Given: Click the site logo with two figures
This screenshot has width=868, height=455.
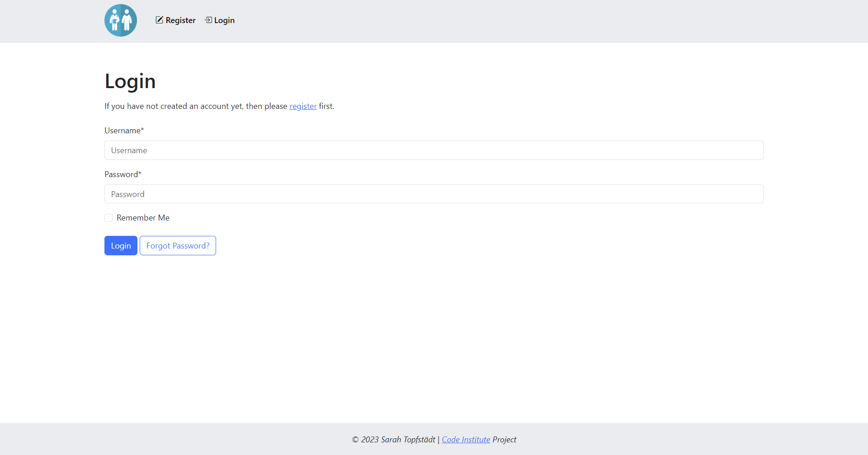Looking at the screenshot, I should [121, 20].
